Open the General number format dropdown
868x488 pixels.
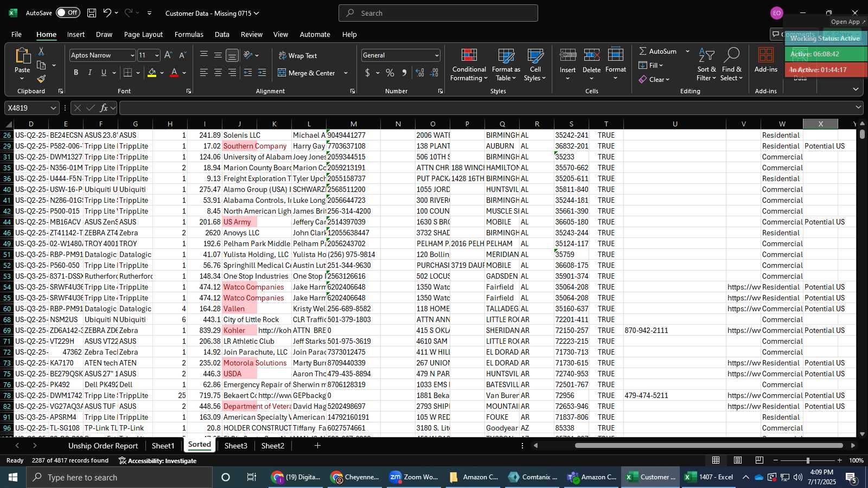tap(437, 55)
